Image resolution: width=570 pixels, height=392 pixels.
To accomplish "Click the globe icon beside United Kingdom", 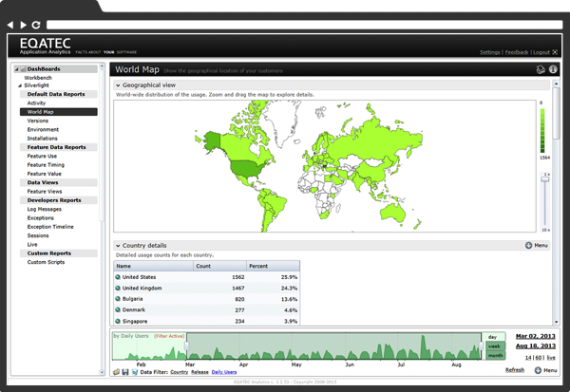I will pyautogui.click(x=118, y=288).
